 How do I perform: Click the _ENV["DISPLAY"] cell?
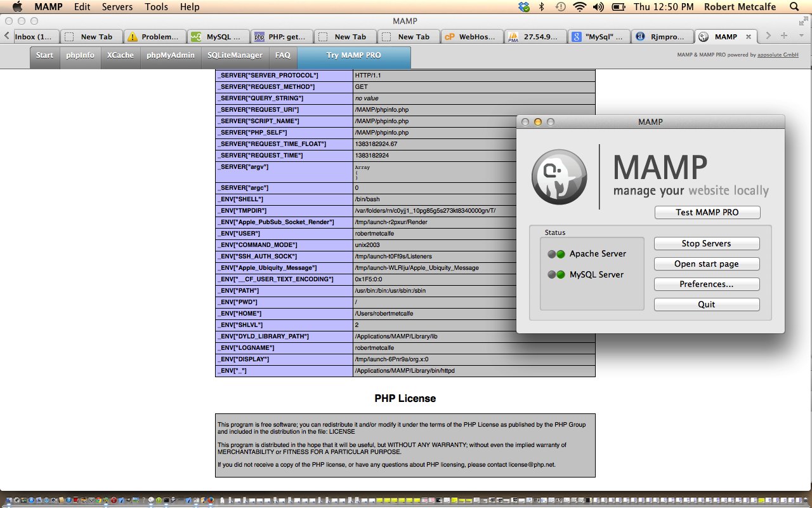(x=284, y=359)
